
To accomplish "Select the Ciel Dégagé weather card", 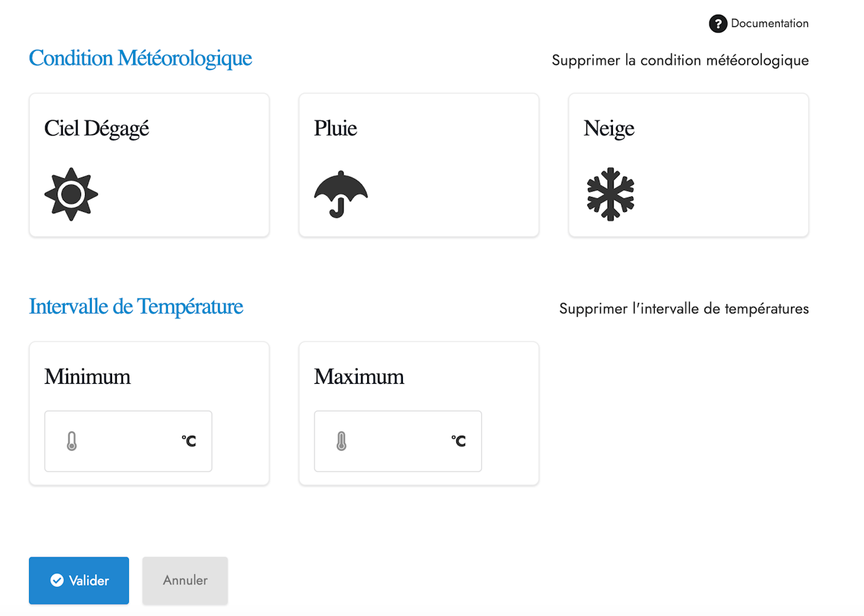I will (149, 165).
